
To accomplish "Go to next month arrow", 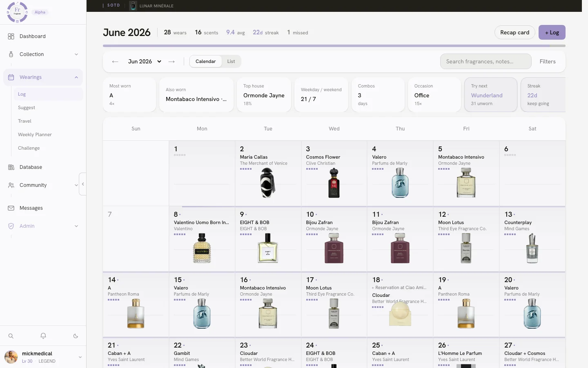I will point(171,62).
